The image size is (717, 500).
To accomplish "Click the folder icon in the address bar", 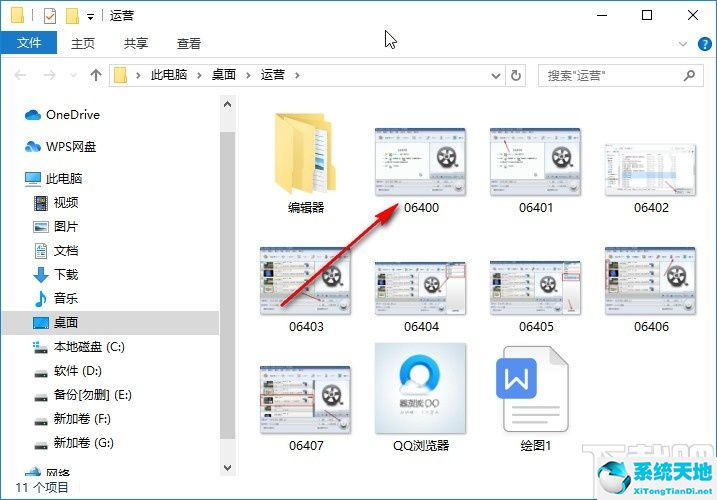I will click(x=120, y=75).
